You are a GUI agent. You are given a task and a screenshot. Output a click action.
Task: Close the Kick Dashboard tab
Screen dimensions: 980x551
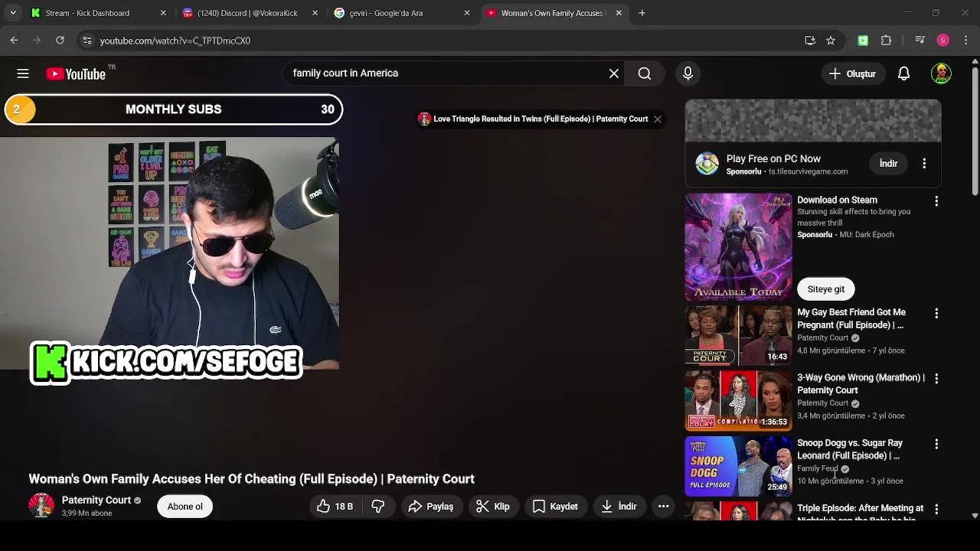tap(163, 13)
